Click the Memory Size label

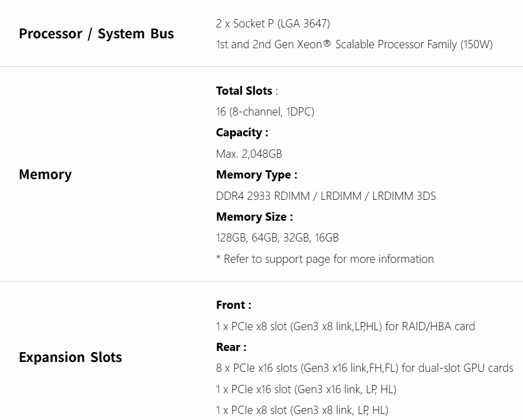(x=254, y=217)
